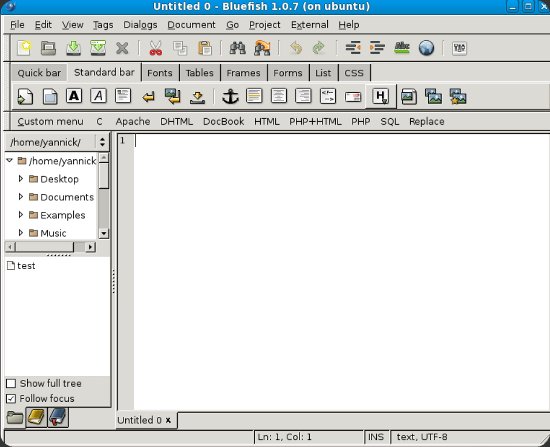Screen dimensions: 550x447
Task: Click the Heading H dropdown icon
Action: coord(381,96)
